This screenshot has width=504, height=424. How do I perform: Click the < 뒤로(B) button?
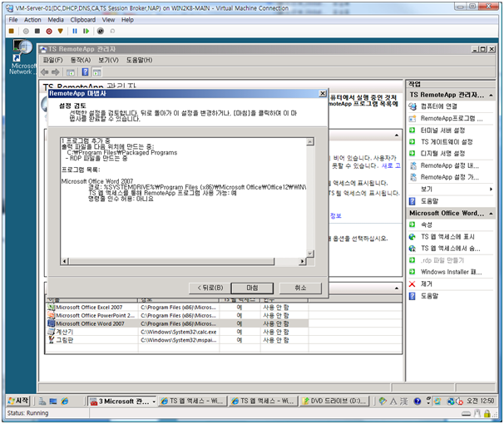210,288
